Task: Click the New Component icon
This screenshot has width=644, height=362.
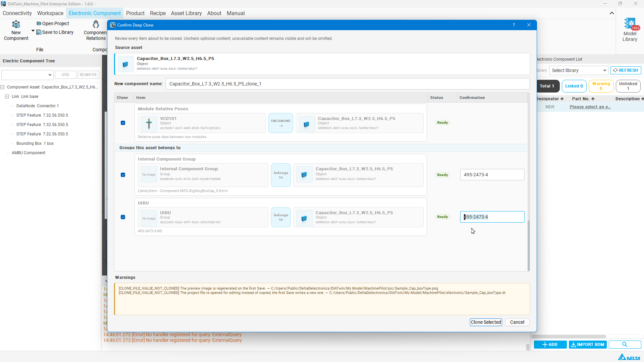Action: [16, 24]
